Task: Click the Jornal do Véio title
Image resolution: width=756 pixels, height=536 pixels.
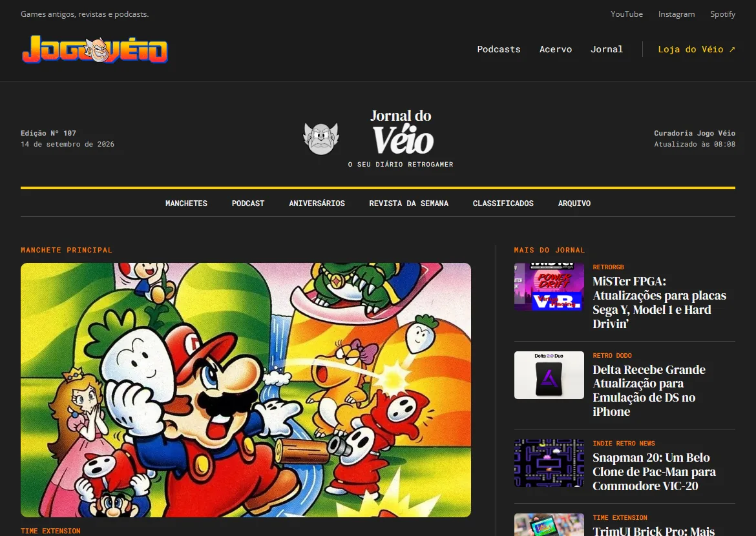Action: pyautogui.click(x=402, y=132)
